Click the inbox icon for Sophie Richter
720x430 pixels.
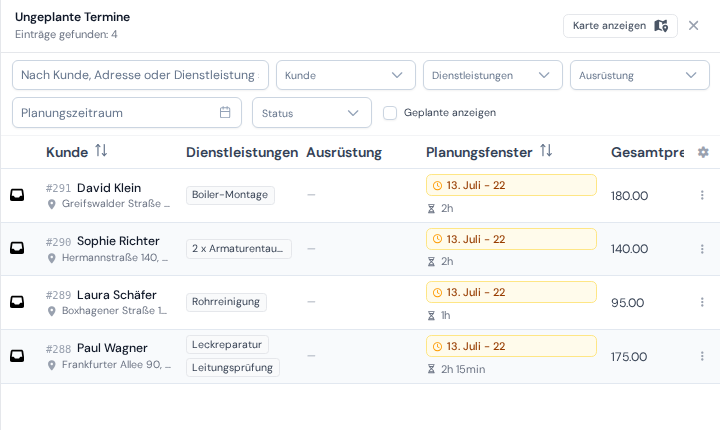click(x=17, y=248)
